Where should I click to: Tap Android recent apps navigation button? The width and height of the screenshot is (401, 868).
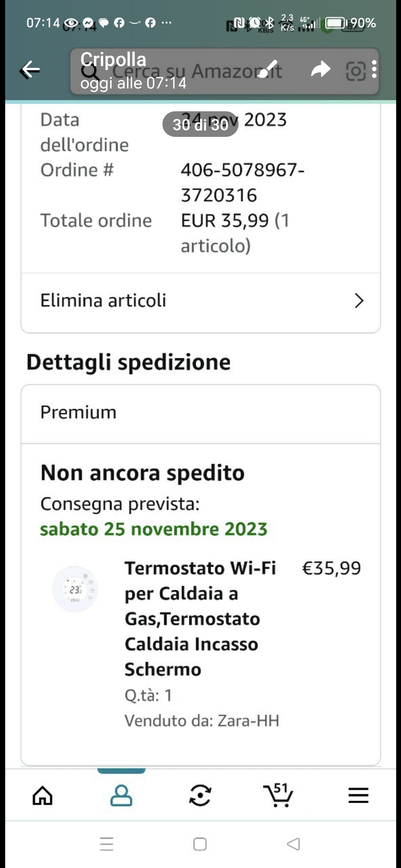tap(107, 844)
